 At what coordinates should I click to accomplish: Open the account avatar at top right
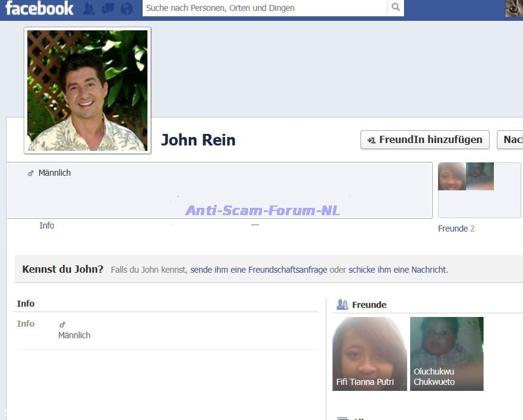pyautogui.click(x=513, y=8)
